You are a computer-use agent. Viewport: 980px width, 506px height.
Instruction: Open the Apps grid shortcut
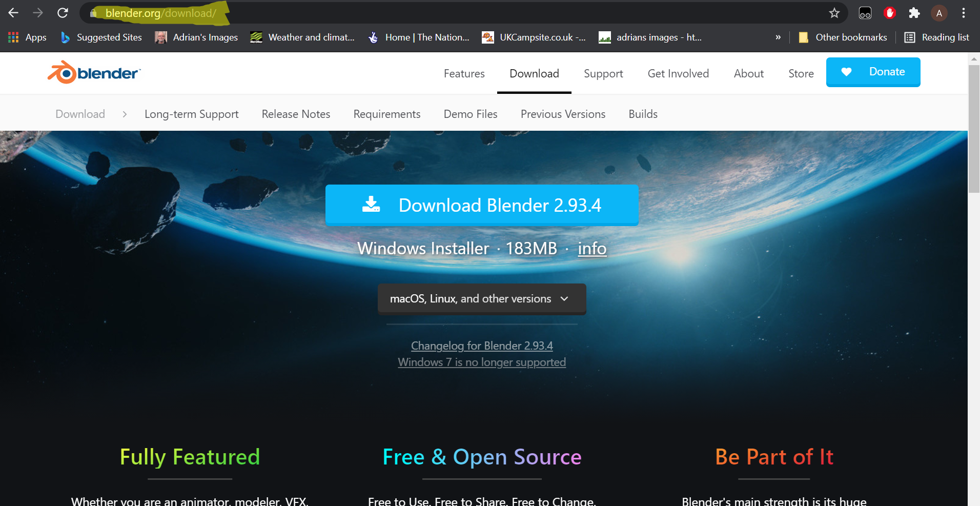28,37
